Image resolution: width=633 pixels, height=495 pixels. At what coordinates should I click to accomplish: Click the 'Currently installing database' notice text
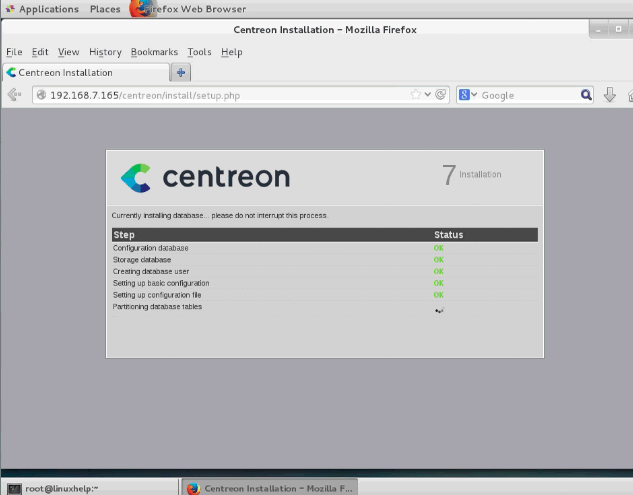coord(220,216)
